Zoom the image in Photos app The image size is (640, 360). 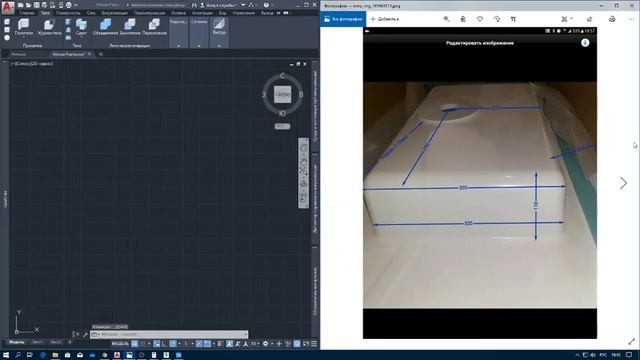click(x=446, y=19)
